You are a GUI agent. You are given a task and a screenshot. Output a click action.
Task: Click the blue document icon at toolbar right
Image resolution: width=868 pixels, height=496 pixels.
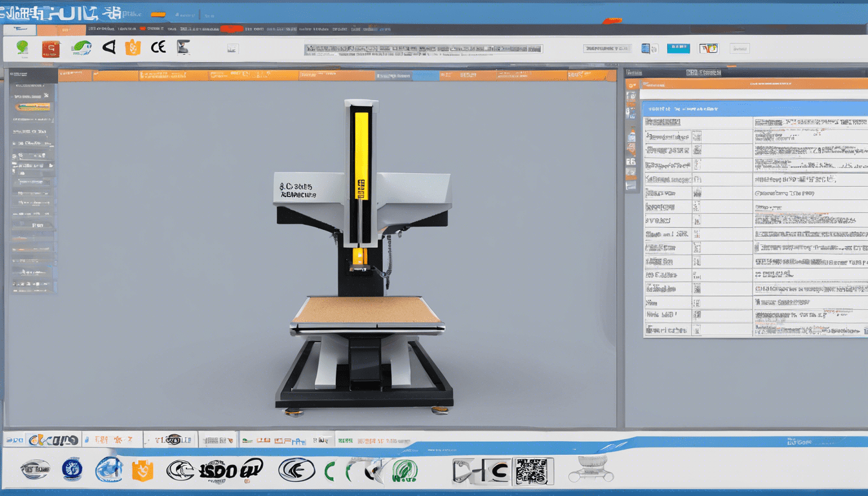coord(646,48)
